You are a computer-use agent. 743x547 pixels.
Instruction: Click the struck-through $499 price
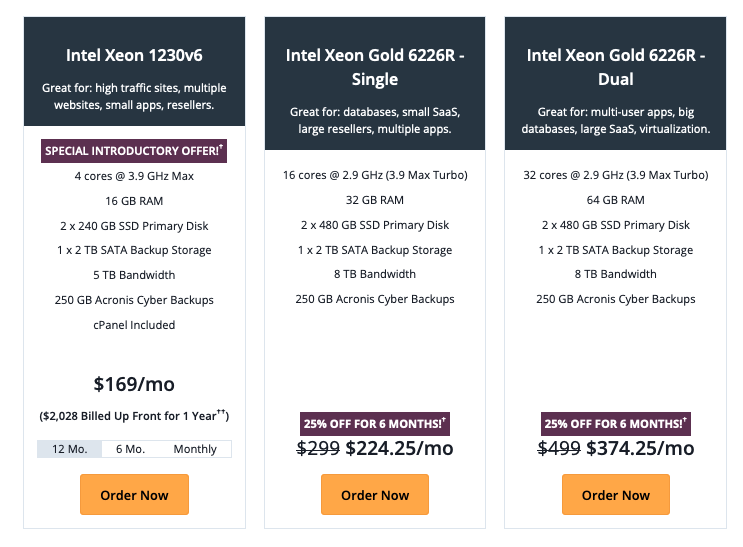click(x=559, y=448)
